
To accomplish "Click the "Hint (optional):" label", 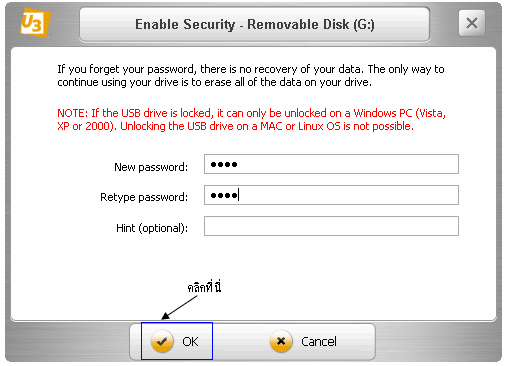I will (x=152, y=228).
